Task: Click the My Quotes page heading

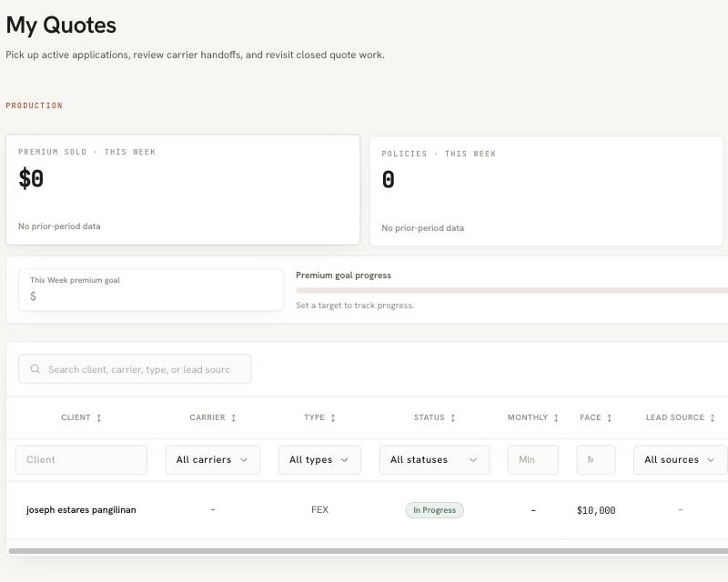Action: [61, 25]
